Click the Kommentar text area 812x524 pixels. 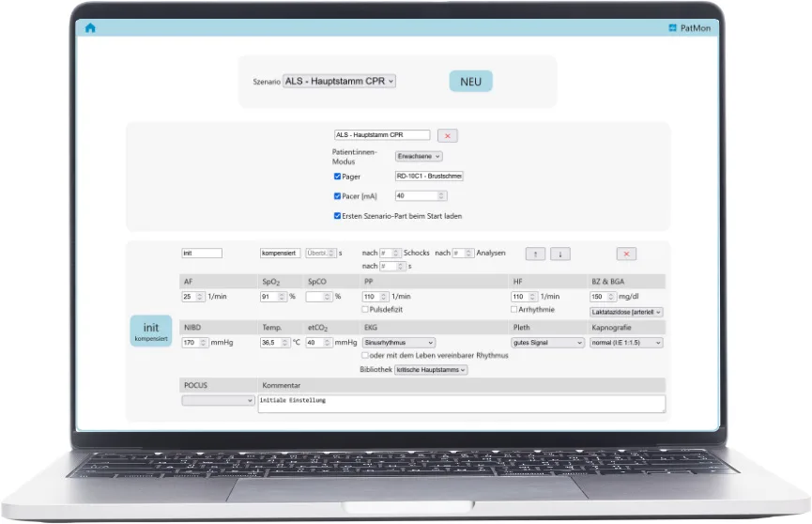(461, 403)
